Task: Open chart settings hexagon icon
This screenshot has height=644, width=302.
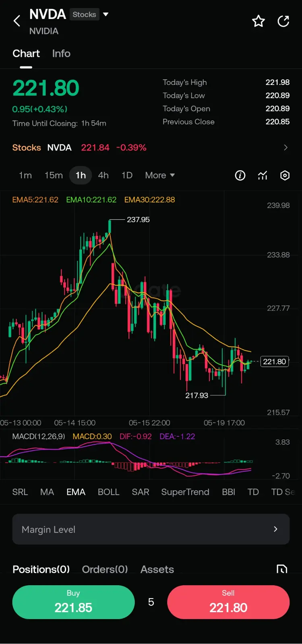Action: [x=285, y=175]
